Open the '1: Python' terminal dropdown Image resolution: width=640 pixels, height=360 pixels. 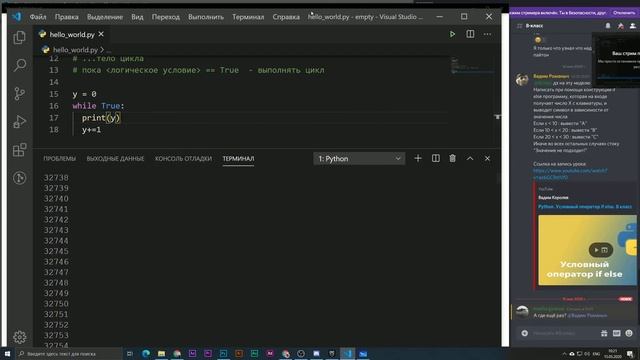pyautogui.click(x=359, y=159)
